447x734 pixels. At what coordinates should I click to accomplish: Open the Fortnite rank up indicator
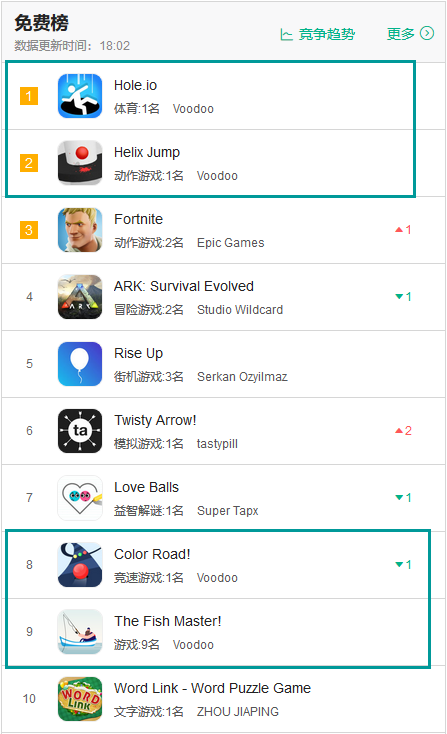coord(403,229)
